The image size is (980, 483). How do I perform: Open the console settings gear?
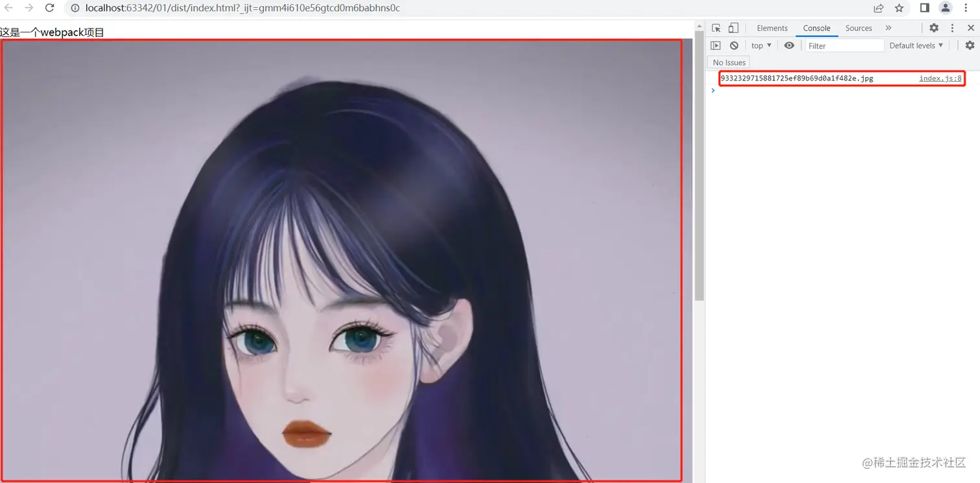coord(970,45)
